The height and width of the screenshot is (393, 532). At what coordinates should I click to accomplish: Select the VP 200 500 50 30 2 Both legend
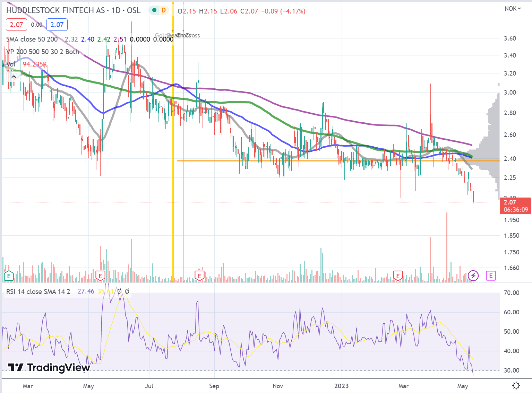pyautogui.click(x=43, y=52)
